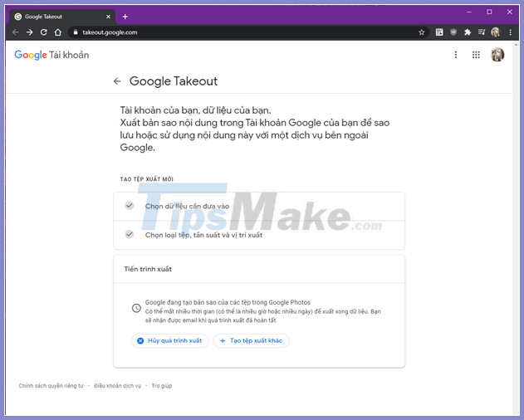Viewport: 524px width, 420px height.
Task: Open a new browser tab
Action: click(x=125, y=17)
